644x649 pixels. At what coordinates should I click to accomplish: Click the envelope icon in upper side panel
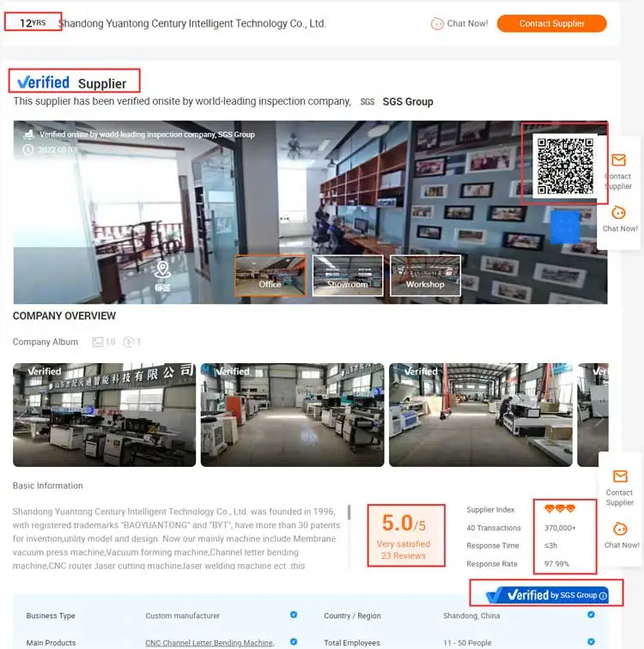click(619, 160)
